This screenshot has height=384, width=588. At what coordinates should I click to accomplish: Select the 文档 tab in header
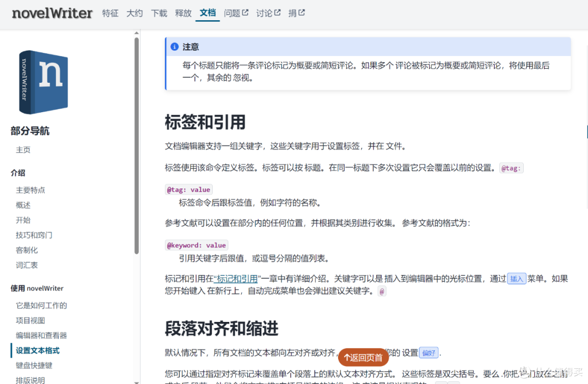coord(208,13)
